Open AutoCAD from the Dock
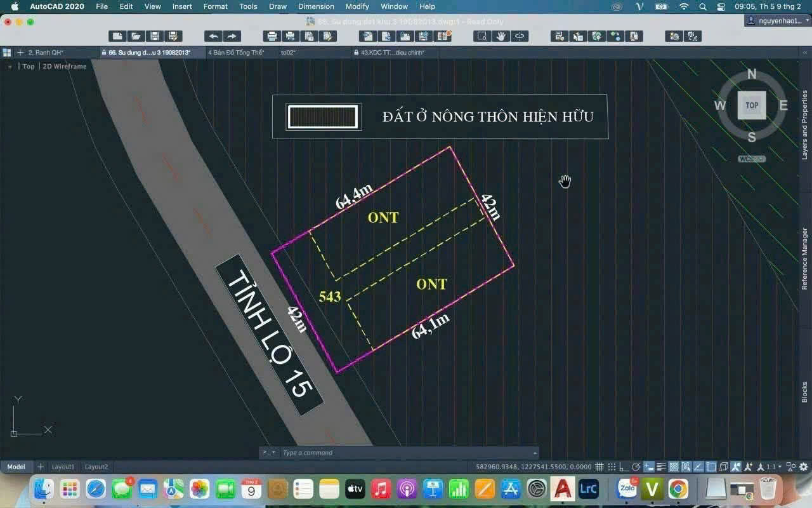Screen dimensions: 812x508 click(562, 489)
